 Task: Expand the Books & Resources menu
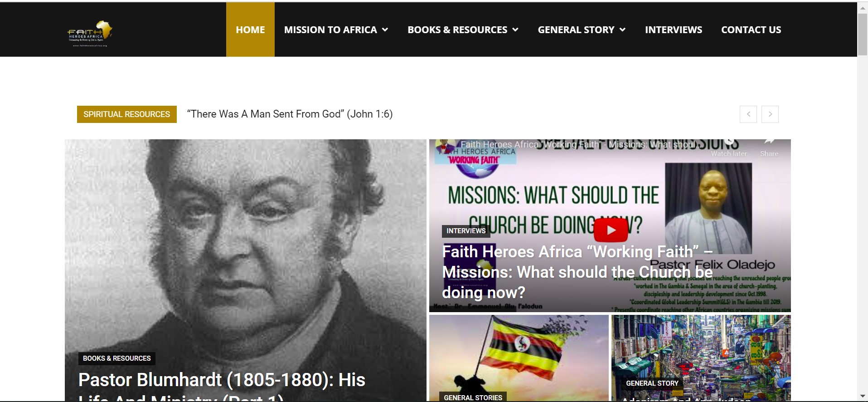[463, 30]
